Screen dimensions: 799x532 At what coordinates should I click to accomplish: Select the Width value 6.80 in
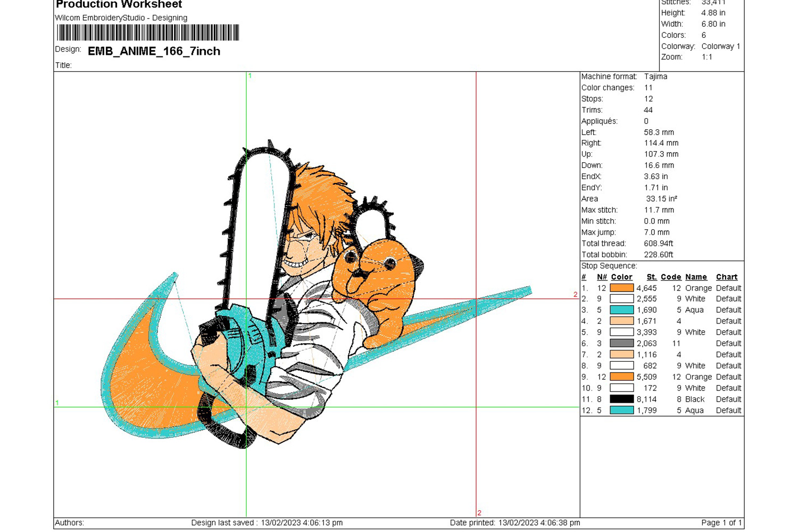pyautogui.click(x=713, y=24)
